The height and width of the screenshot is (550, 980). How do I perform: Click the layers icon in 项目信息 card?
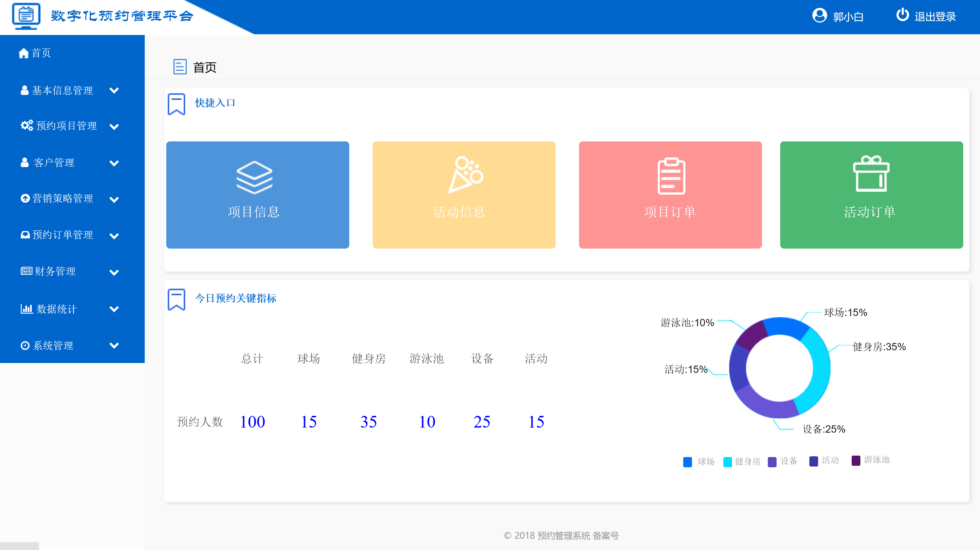[x=254, y=177]
